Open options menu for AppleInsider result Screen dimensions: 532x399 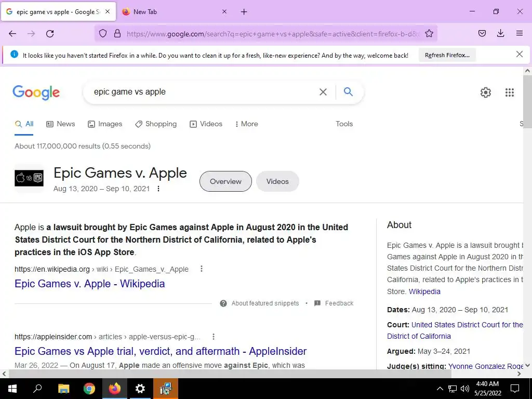pyautogui.click(x=214, y=337)
